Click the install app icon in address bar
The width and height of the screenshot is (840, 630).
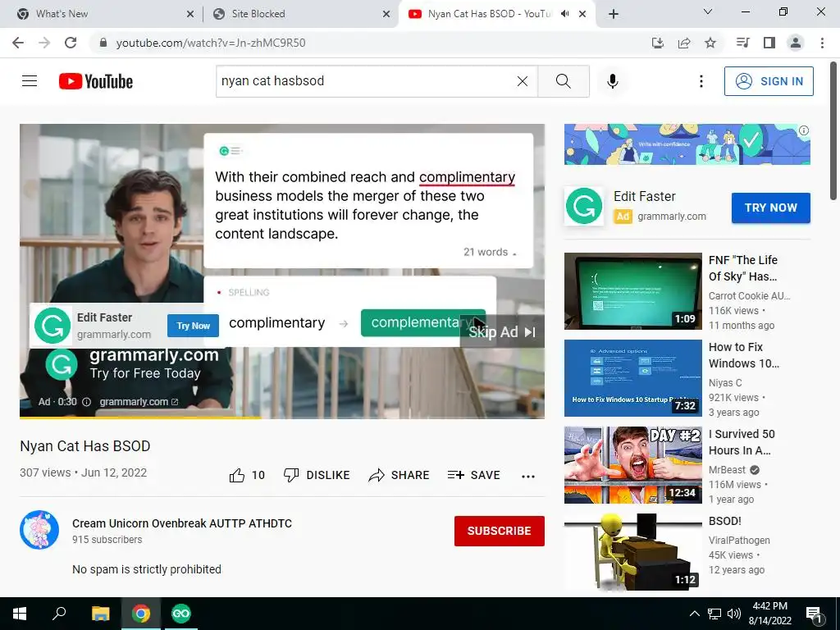(658, 43)
